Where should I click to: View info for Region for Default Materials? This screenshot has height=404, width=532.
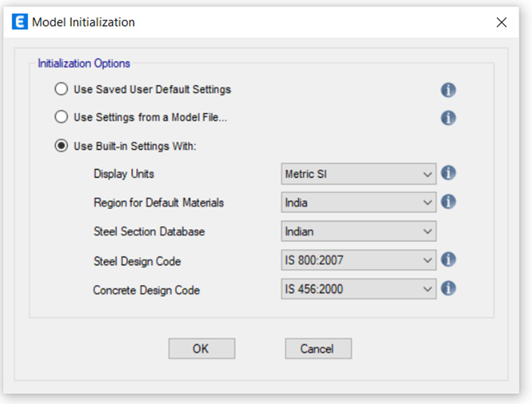point(448,201)
